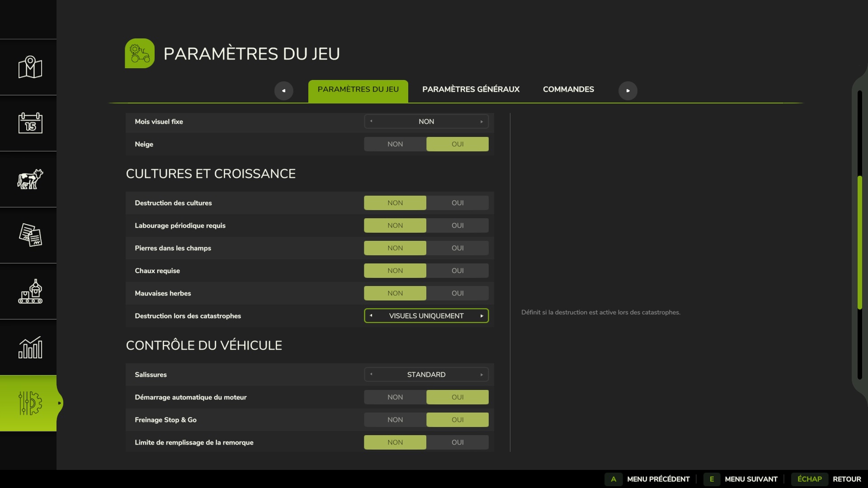Select the Mois visuel fixe row label
This screenshot has width=868, height=488.
pyautogui.click(x=159, y=122)
